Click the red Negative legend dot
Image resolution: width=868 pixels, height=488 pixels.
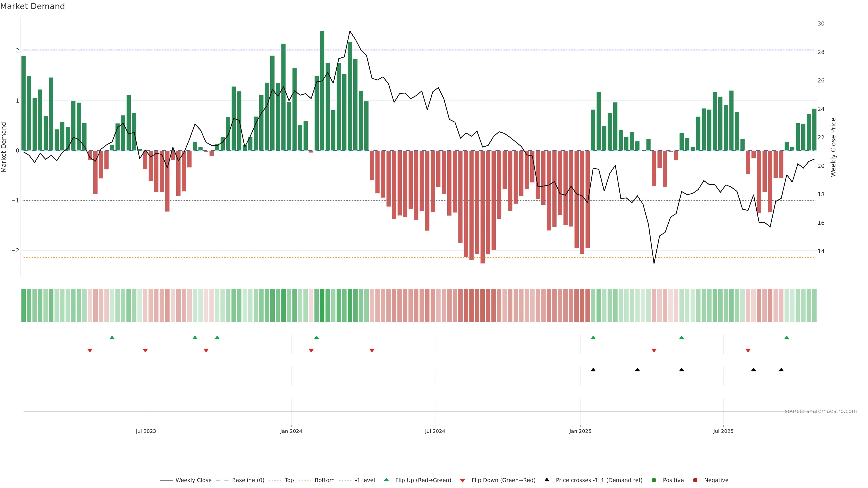pos(695,480)
